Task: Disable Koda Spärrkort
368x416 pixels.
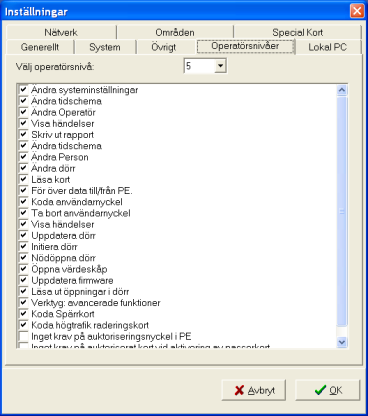Action: [23, 314]
